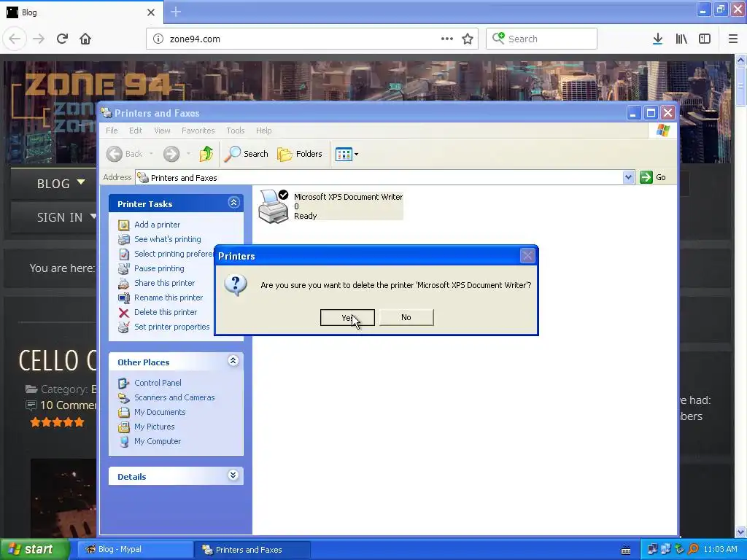Screen dimensions: 747x560
Task: Reload the page in browser
Action: [62, 39]
